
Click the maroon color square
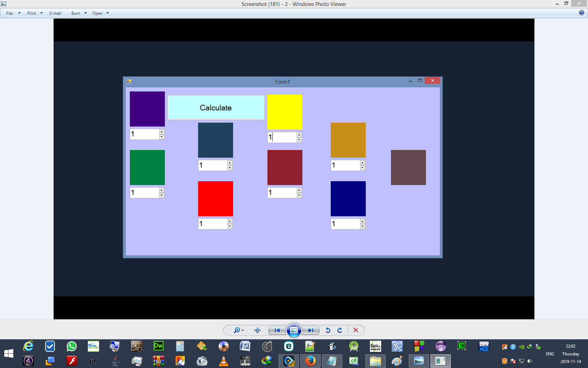tap(285, 168)
